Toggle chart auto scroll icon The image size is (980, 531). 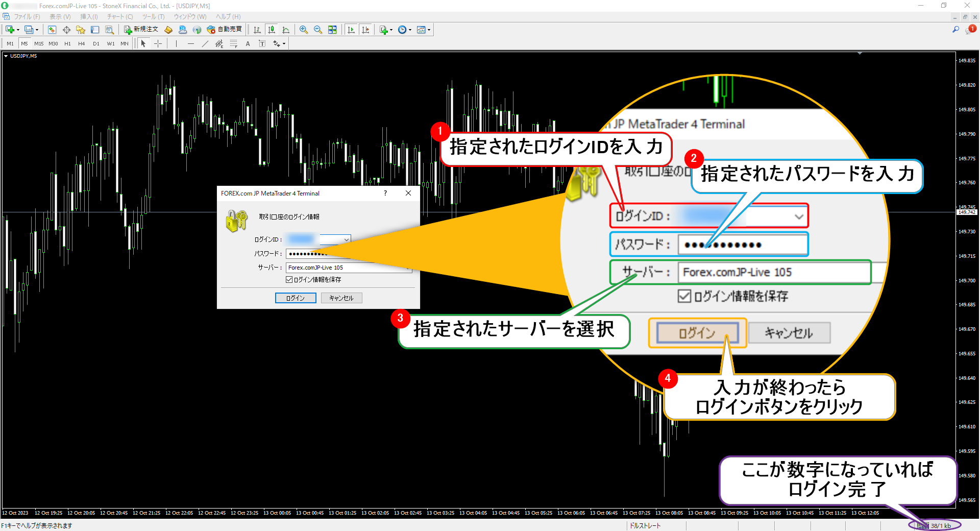[x=351, y=30]
